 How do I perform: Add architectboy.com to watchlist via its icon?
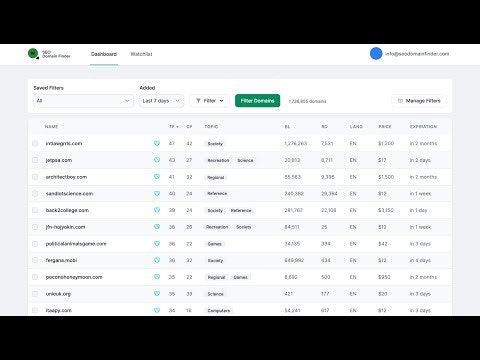coord(157,177)
